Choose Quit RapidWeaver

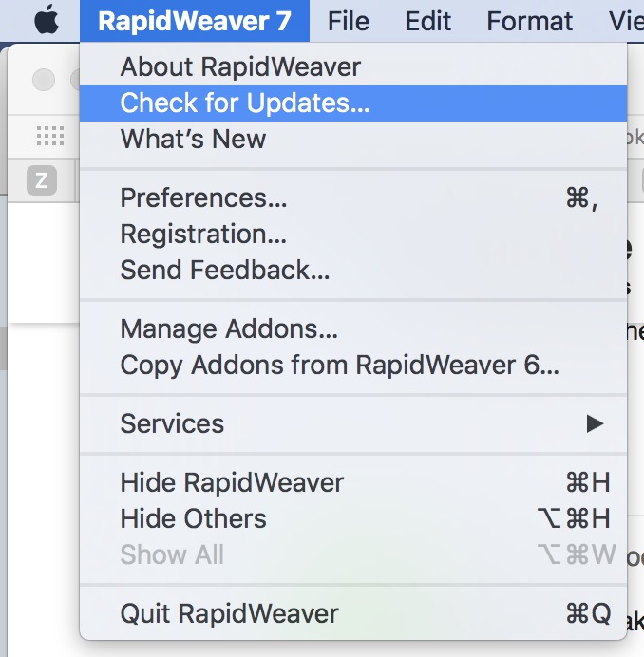[x=353, y=614]
